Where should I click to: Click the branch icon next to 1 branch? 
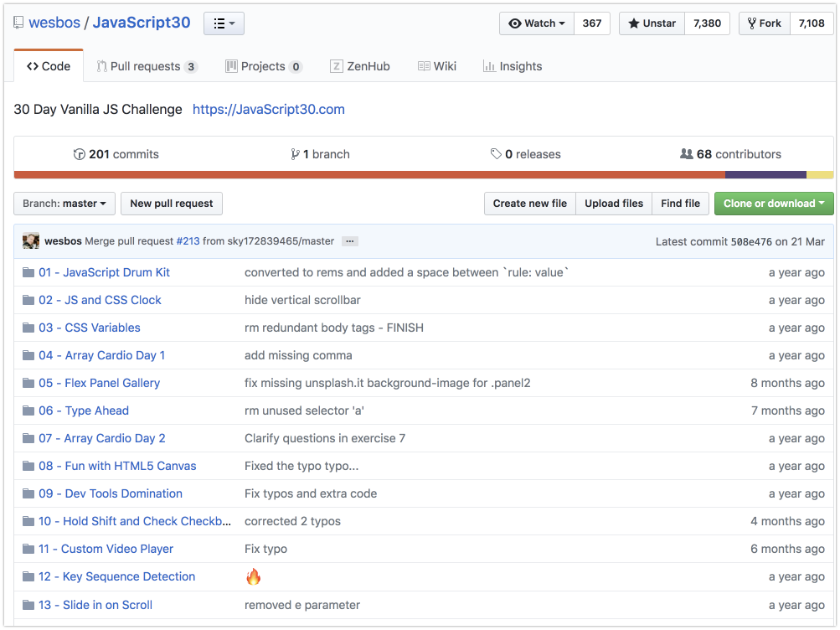point(295,154)
